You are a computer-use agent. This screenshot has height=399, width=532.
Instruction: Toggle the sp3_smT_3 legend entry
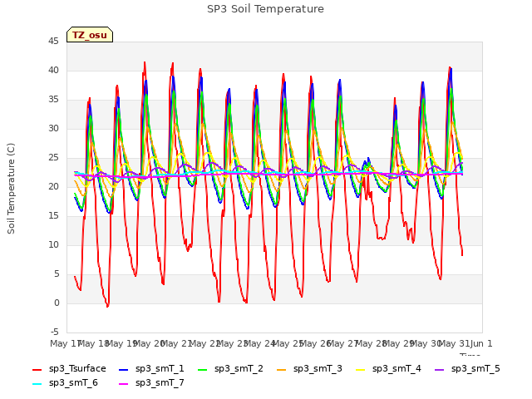point(309,368)
